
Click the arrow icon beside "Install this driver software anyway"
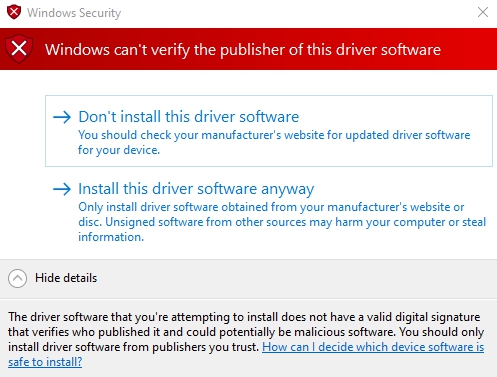[x=62, y=189]
